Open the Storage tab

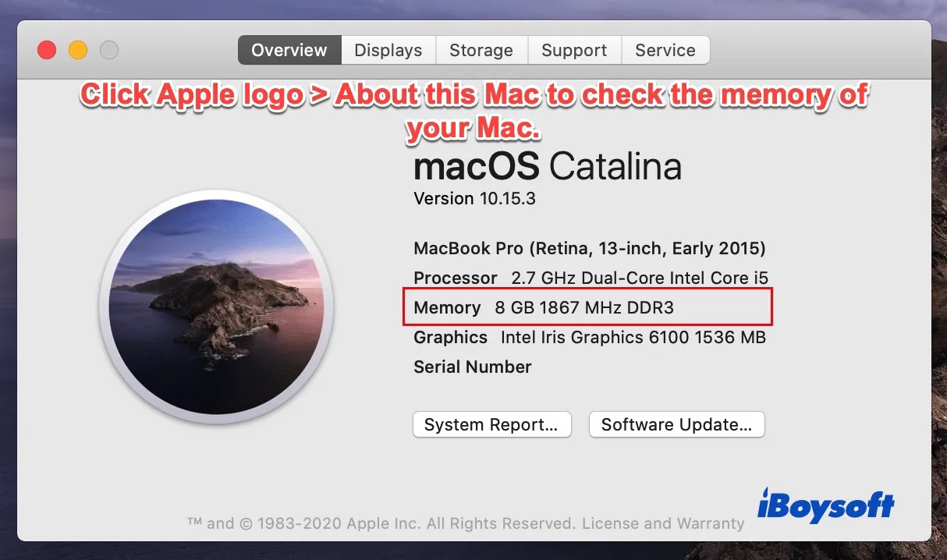click(x=481, y=50)
